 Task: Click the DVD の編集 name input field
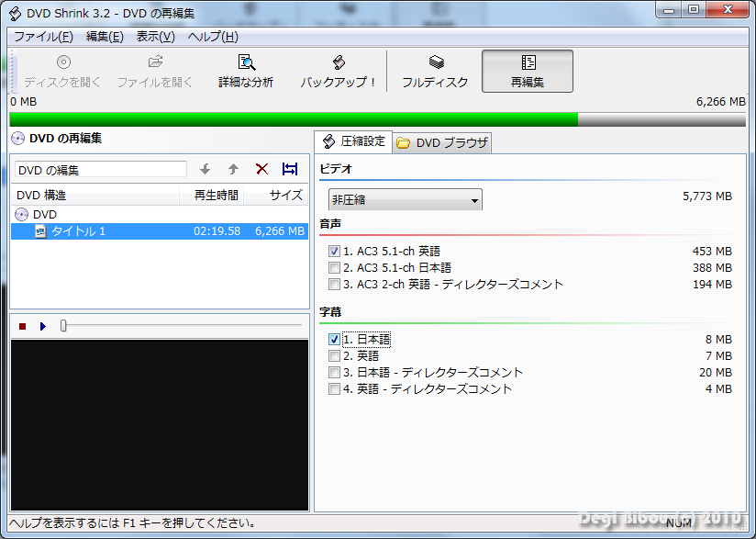tap(101, 169)
